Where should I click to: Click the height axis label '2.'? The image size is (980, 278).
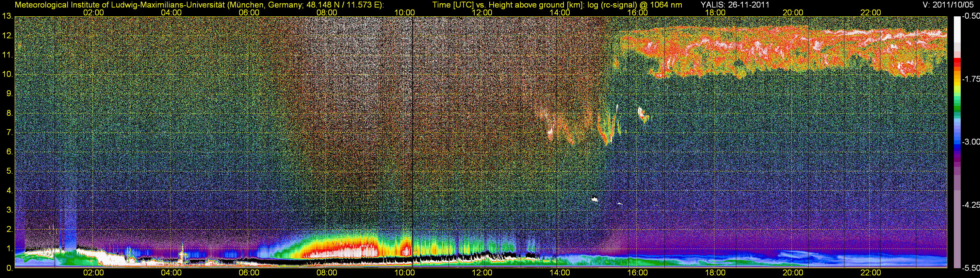click(9, 229)
